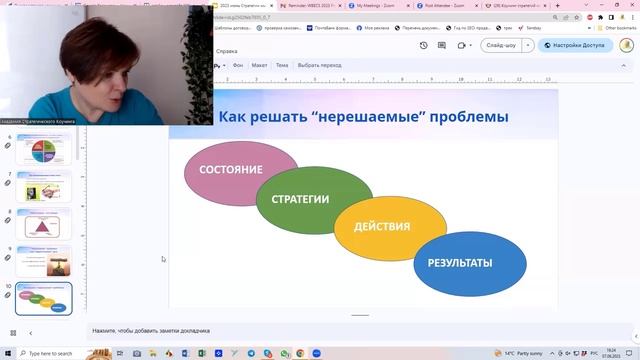The image size is (640, 360).
Task: Open a new browser tab with plus
Action: pyautogui.click(x=558, y=6)
